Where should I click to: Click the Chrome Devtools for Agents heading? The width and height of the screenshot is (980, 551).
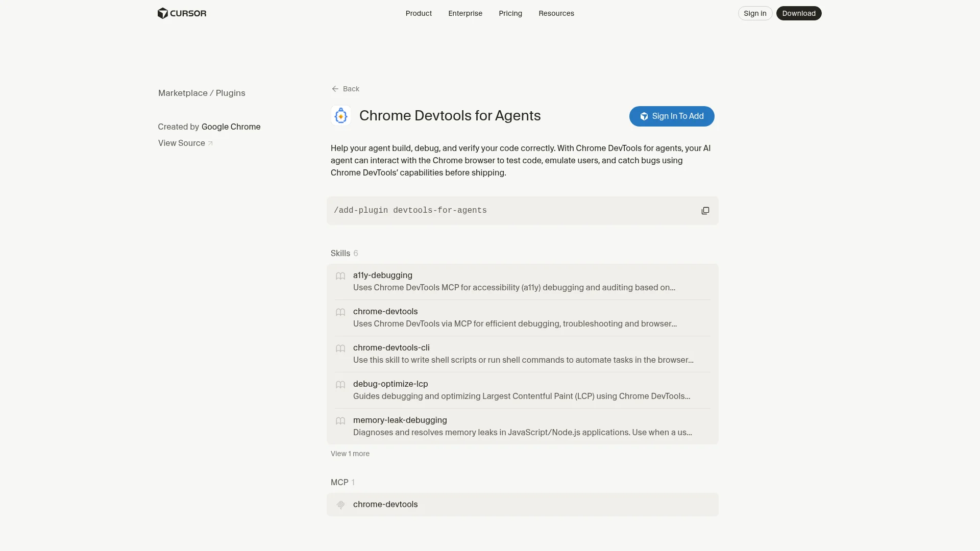click(450, 116)
